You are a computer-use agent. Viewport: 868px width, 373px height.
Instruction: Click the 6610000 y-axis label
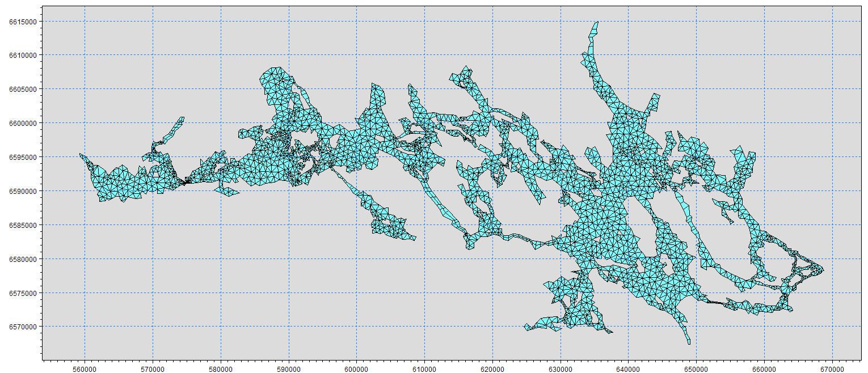click(22, 56)
